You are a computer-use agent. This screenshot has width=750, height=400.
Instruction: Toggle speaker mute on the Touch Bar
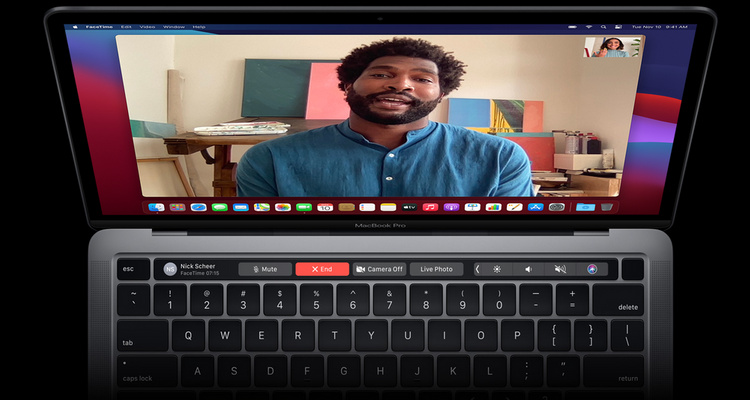pyautogui.click(x=560, y=269)
